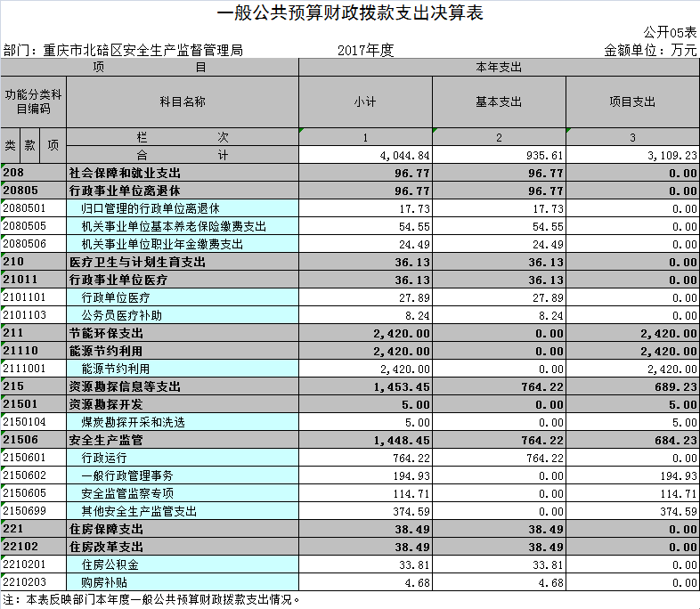Select the 小计 value 1,453.45
Screen dimensions: 700x609
[x=365, y=386]
